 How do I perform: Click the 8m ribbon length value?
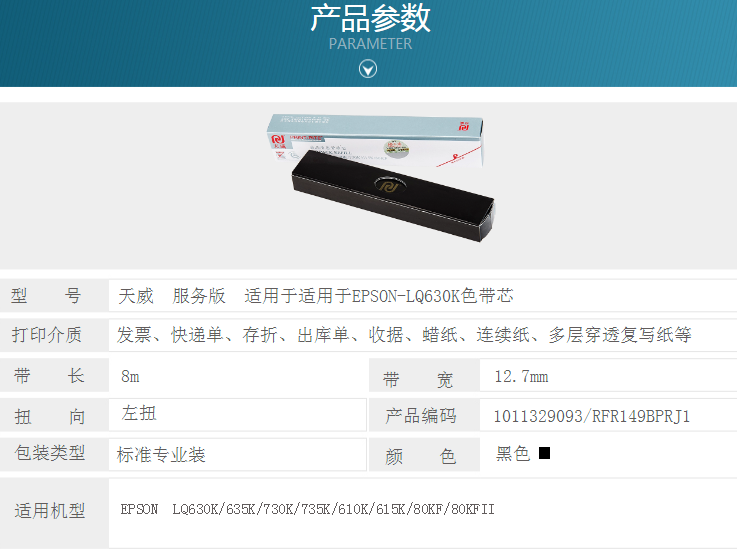[x=130, y=377]
